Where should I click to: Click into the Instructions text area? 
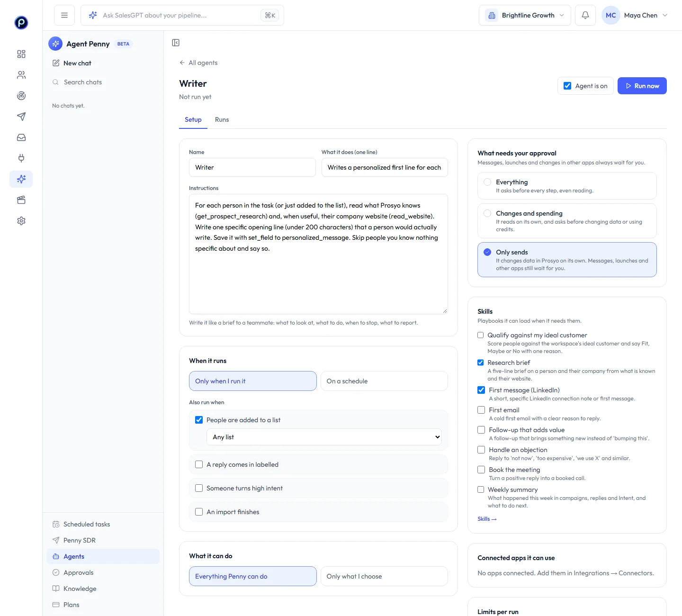[x=318, y=254]
